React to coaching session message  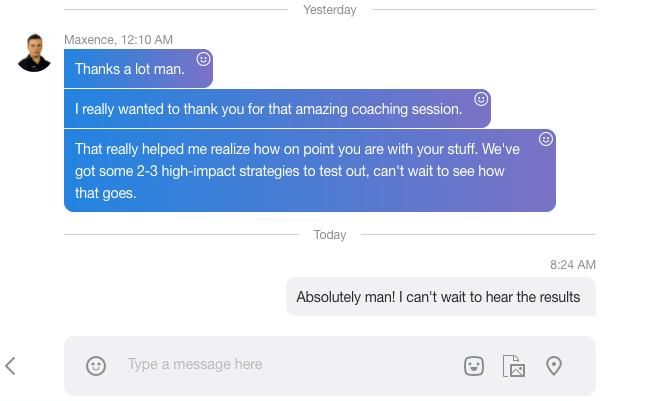click(x=481, y=99)
